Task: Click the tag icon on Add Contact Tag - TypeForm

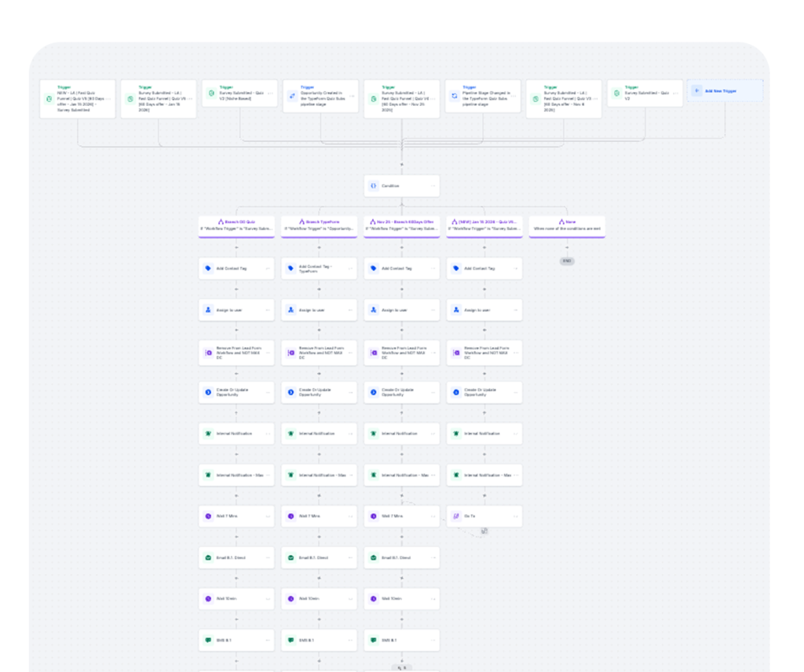Action: pyautogui.click(x=291, y=268)
